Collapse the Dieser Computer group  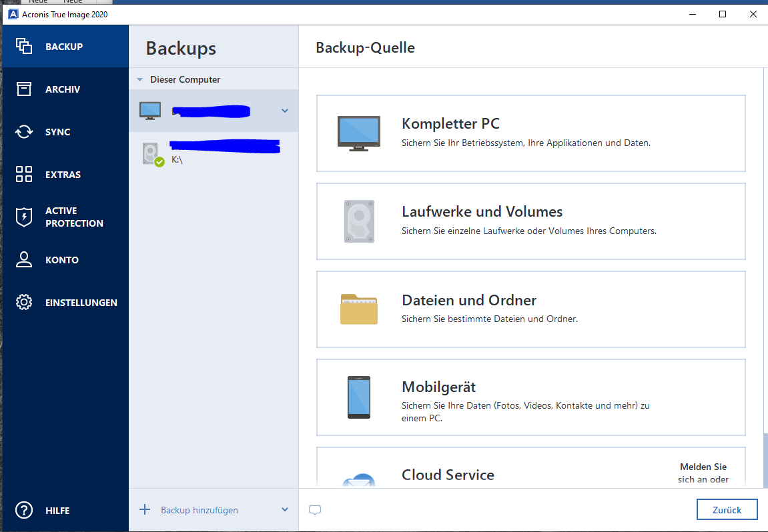[x=139, y=79]
